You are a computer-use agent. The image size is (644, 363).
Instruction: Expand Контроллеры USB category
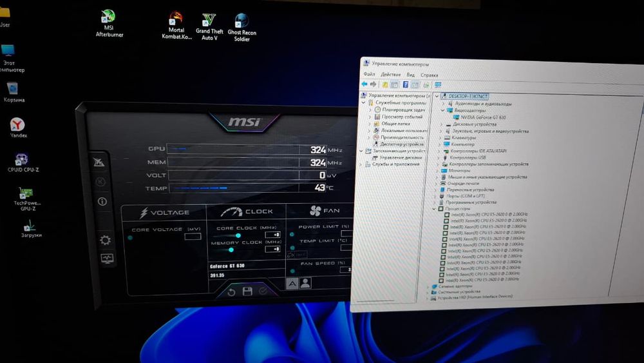[x=439, y=157]
